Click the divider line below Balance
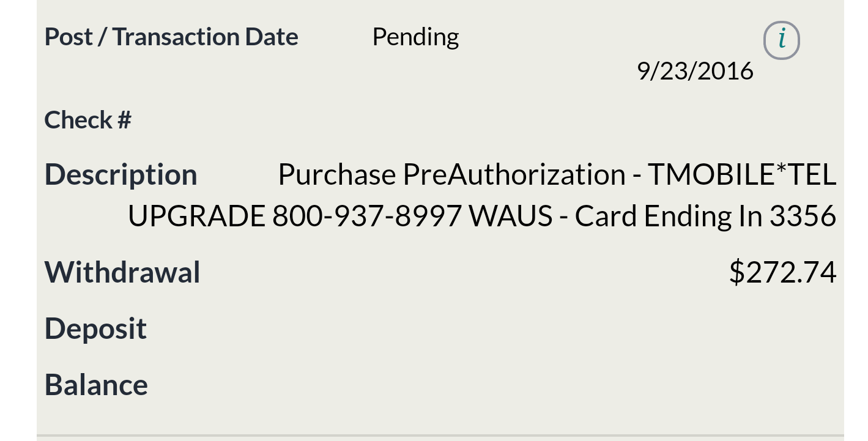This screenshot has height=441, width=868. coord(440,436)
